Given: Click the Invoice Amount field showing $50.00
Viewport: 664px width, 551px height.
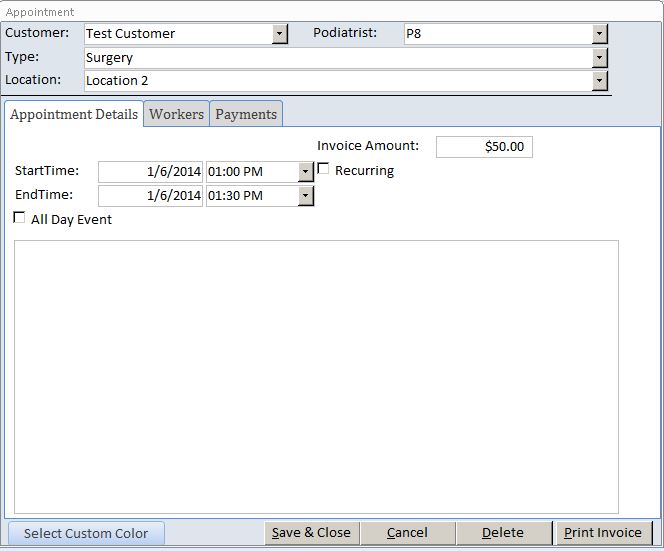Looking at the screenshot, I should coord(484,147).
